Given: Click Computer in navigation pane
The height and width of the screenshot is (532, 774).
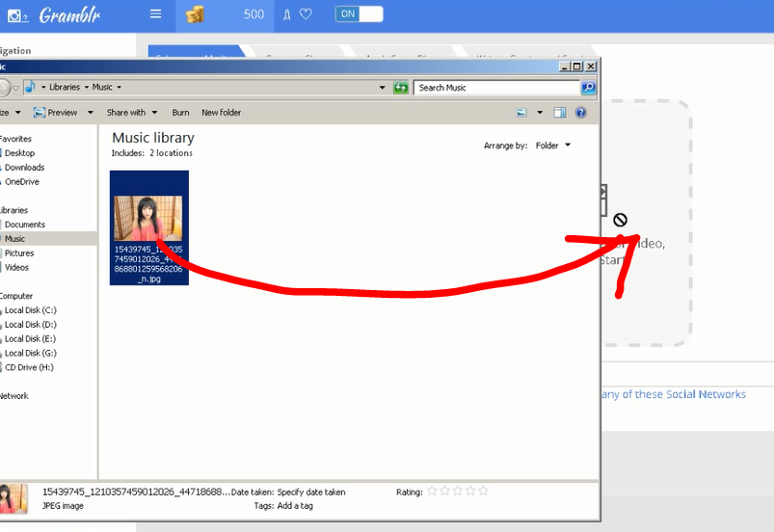Looking at the screenshot, I should click(x=16, y=296).
